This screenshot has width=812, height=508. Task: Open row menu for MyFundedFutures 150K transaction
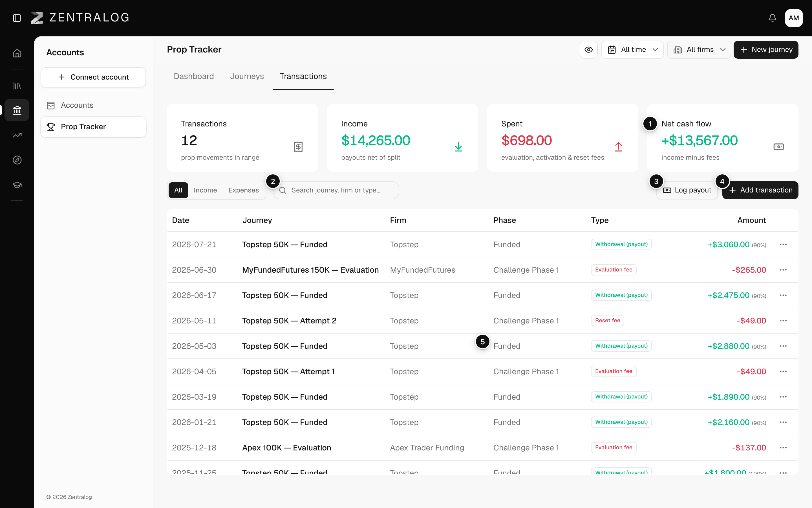[x=783, y=270]
